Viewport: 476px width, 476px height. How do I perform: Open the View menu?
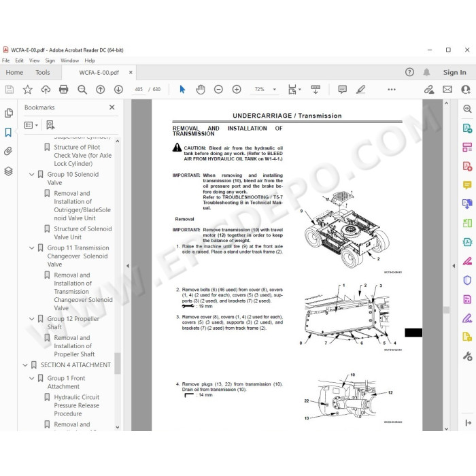(x=34, y=61)
